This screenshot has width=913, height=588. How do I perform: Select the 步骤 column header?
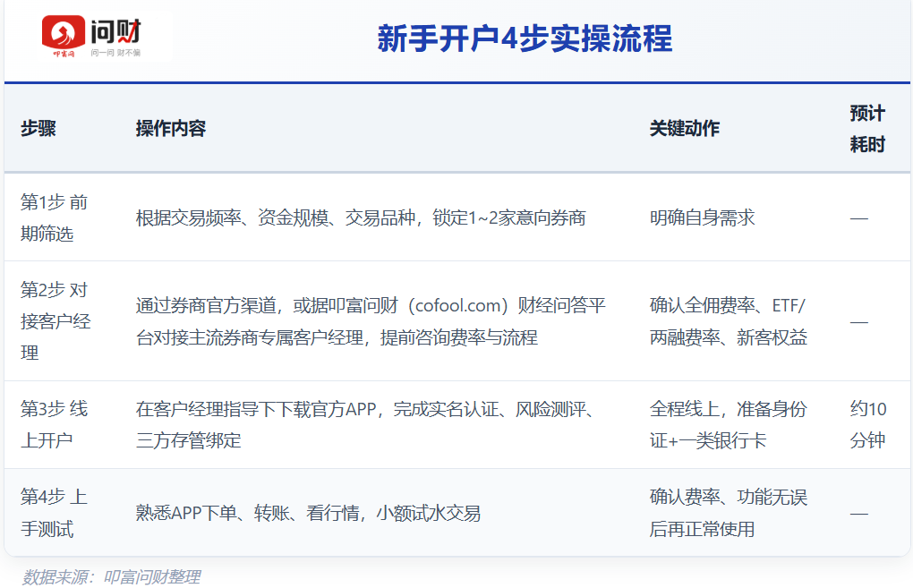pyautogui.click(x=38, y=128)
